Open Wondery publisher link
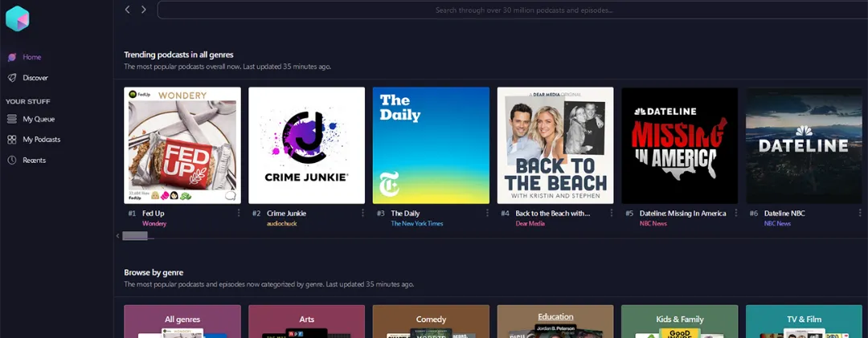The width and height of the screenshot is (868, 338). (x=154, y=223)
